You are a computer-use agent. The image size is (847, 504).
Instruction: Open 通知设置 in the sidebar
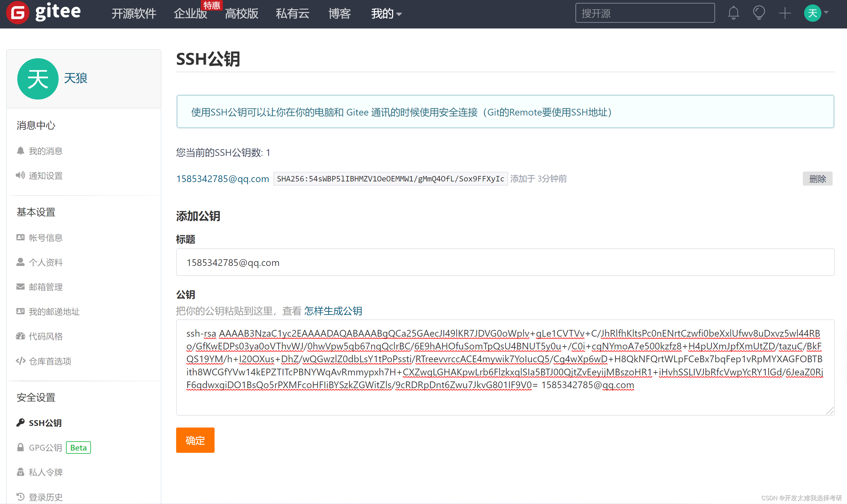pyautogui.click(x=45, y=176)
